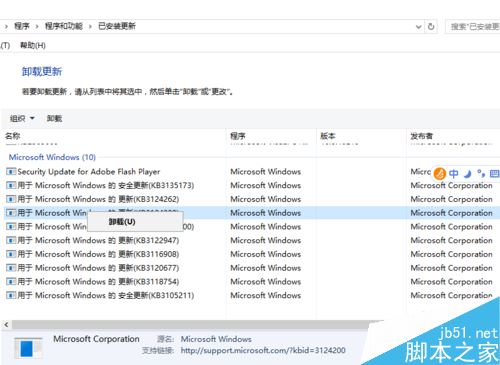Sort by the 版本 column header

tap(328, 136)
